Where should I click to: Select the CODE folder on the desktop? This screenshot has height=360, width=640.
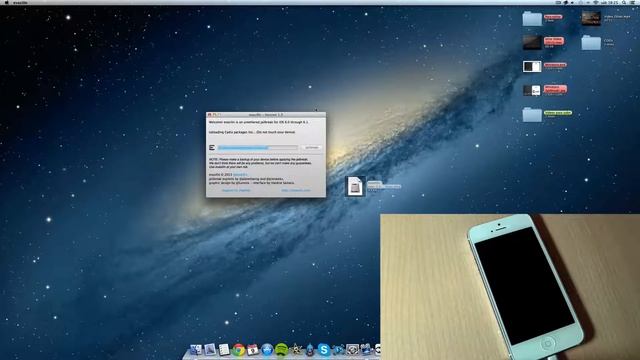pyautogui.click(x=591, y=42)
